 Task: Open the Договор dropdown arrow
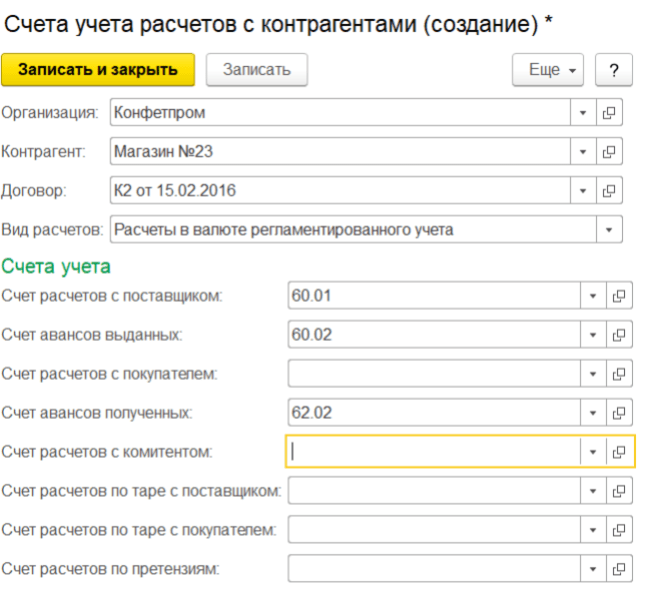coord(583,190)
